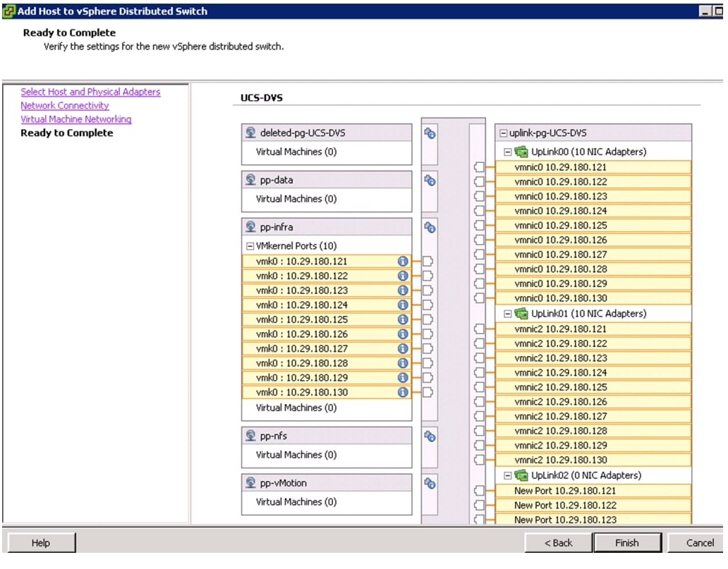The width and height of the screenshot is (728, 569).
Task: Open info icon for vmk0 10.29.180.121
Action: (403, 262)
